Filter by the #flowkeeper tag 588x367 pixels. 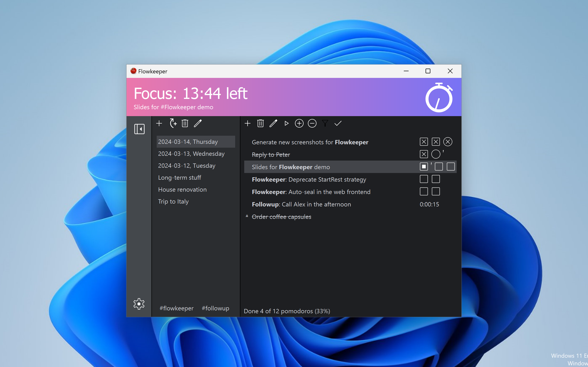click(176, 308)
